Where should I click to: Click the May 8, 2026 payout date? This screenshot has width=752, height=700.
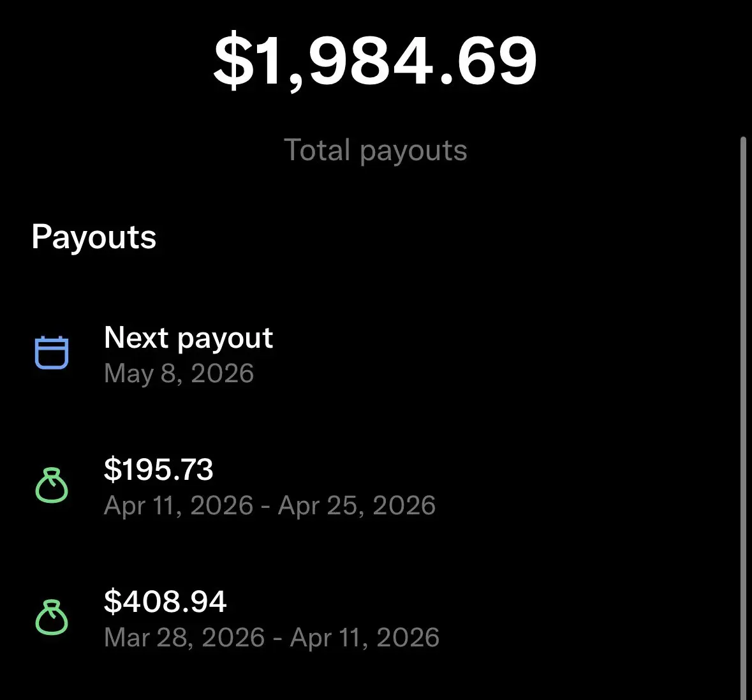[179, 373]
